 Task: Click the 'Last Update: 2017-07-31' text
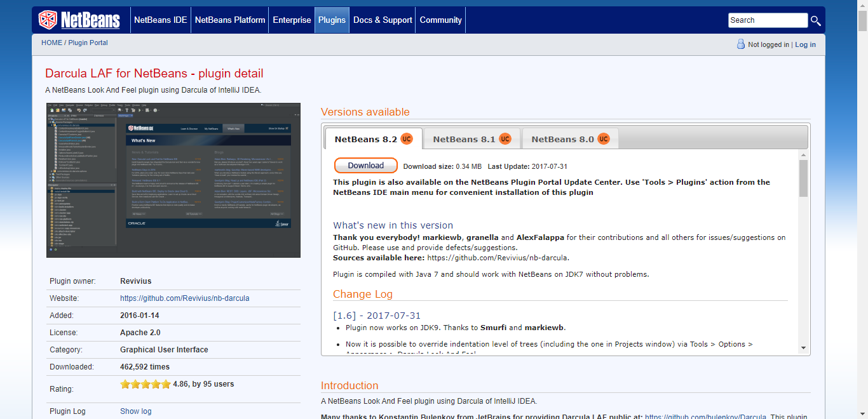[x=527, y=166]
